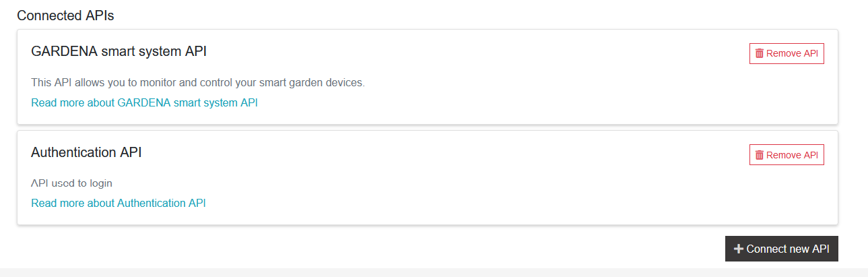
Task: Select the Connected APIs section heading
Action: pos(65,16)
